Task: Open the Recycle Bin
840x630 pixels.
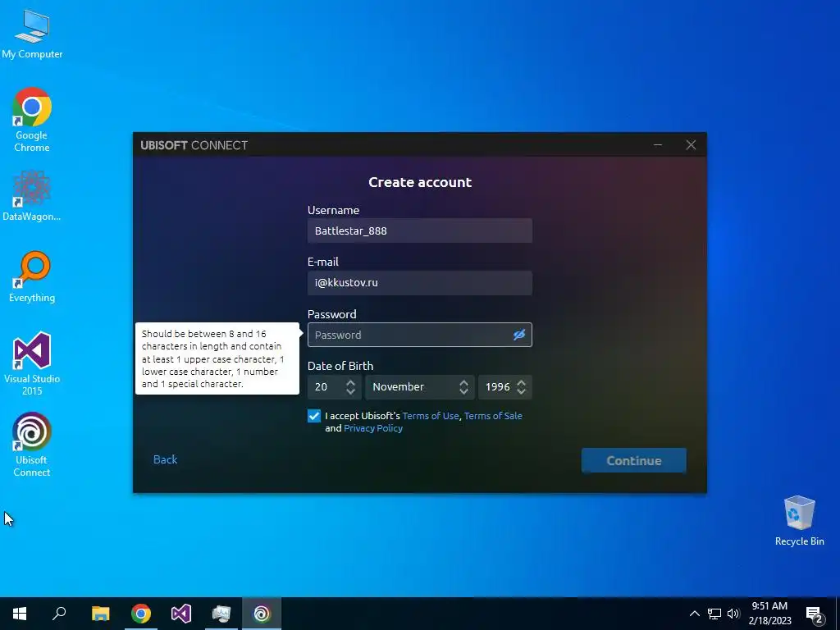Action: click(799, 521)
